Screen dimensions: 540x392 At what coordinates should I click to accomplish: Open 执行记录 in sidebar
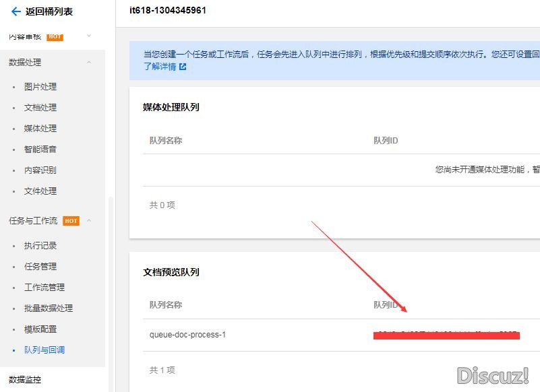tap(40, 246)
